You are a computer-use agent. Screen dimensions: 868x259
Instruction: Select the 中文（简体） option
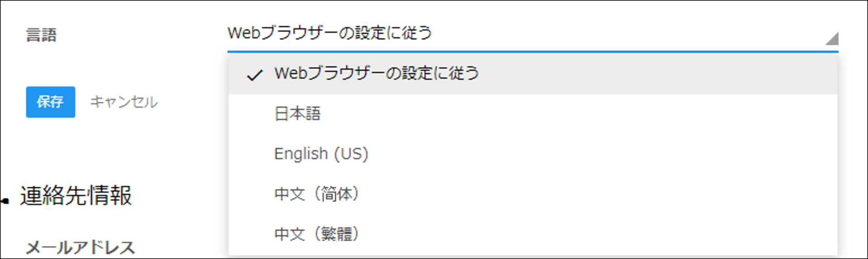(316, 194)
